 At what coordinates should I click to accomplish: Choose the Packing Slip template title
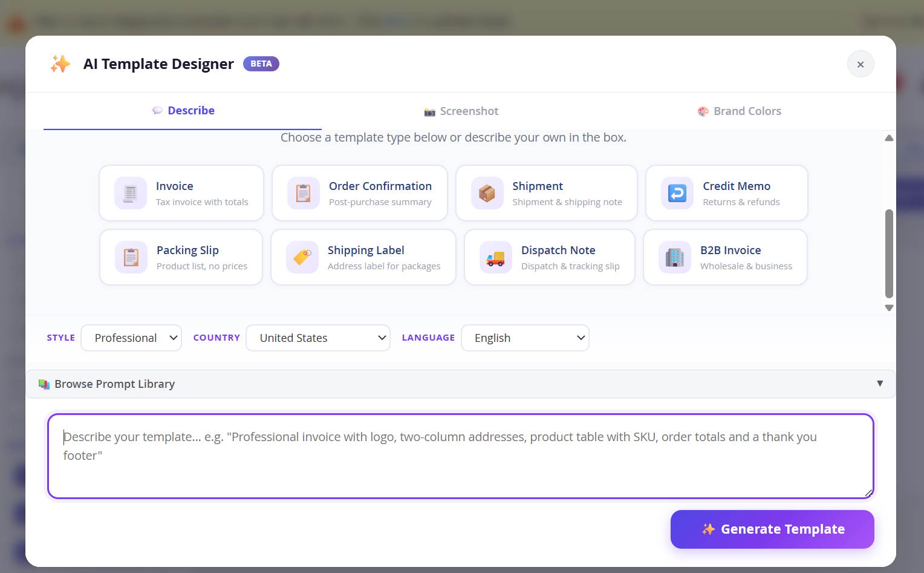click(187, 250)
